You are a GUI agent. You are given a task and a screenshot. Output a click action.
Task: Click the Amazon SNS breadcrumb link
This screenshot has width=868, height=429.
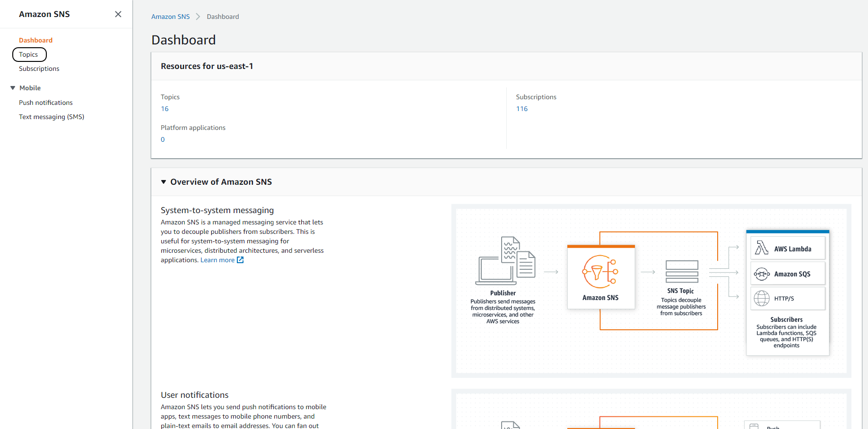click(170, 17)
